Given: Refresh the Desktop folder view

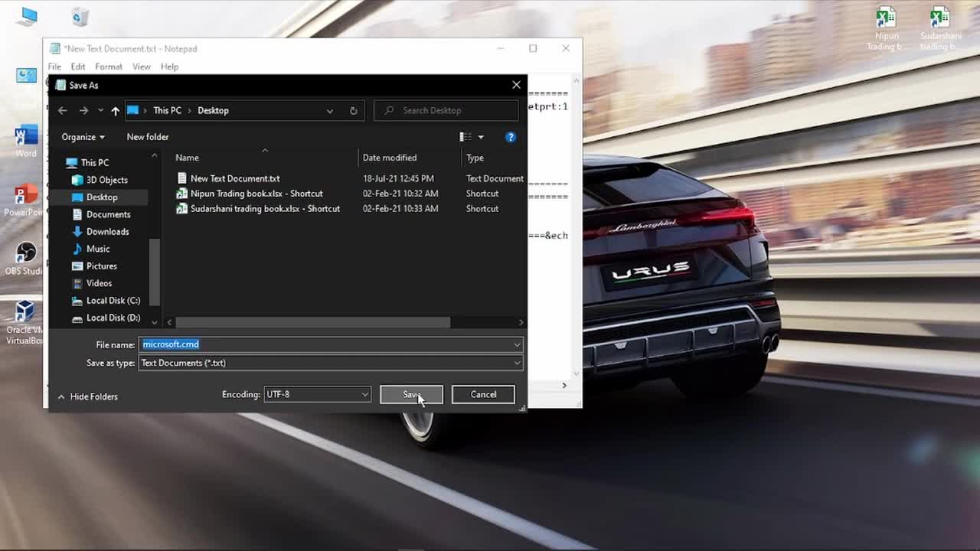Looking at the screenshot, I should pos(353,110).
